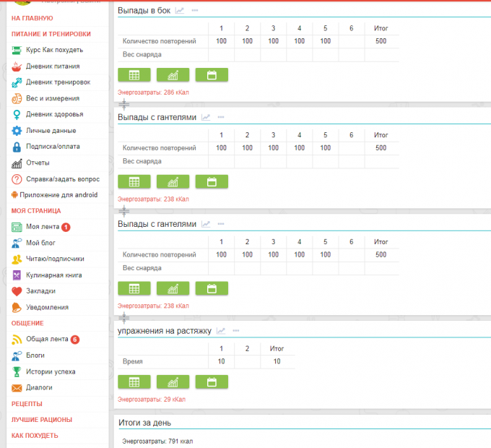Click Вес снаряда set 1 cell in Выпады в бок
This screenshot has height=448, width=491.
[x=221, y=54]
